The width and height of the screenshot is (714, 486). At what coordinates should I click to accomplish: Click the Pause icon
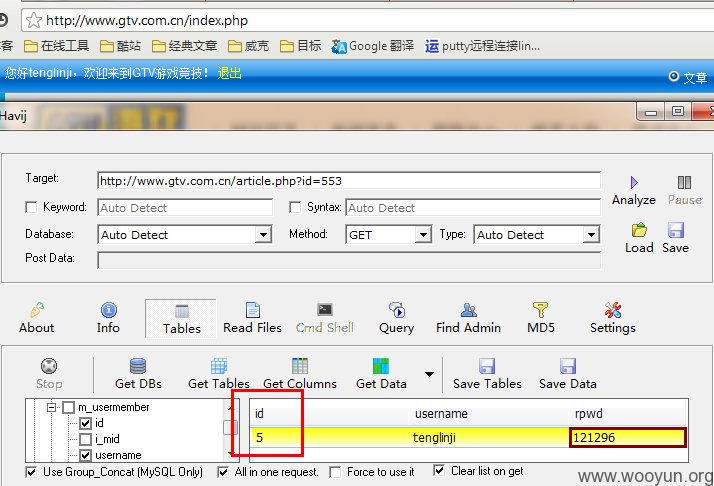(x=684, y=183)
